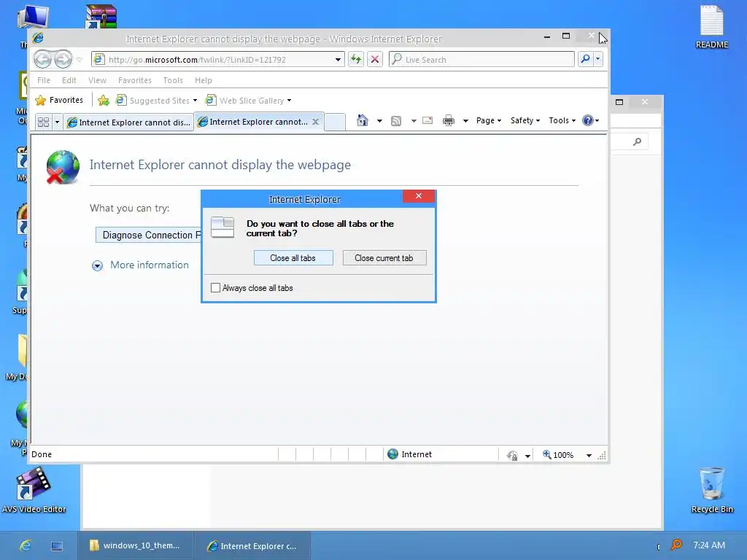This screenshot has width=747, height=560.
Task: Click the Read Mail envelope icon
Action: point(427,120)
